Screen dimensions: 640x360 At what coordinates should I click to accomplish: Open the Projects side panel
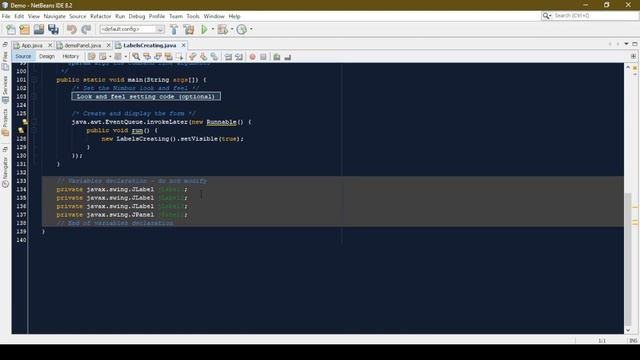pos(5,122)
